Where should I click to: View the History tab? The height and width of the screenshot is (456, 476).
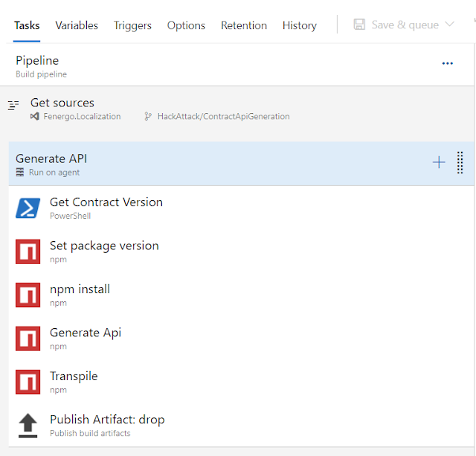pos(299,25)
